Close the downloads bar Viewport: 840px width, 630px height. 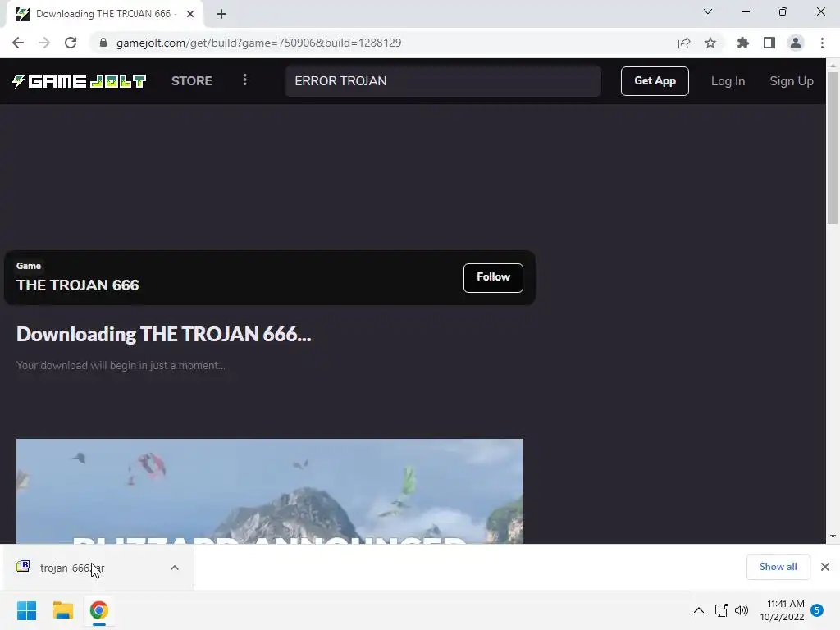[x=825, y=567]
